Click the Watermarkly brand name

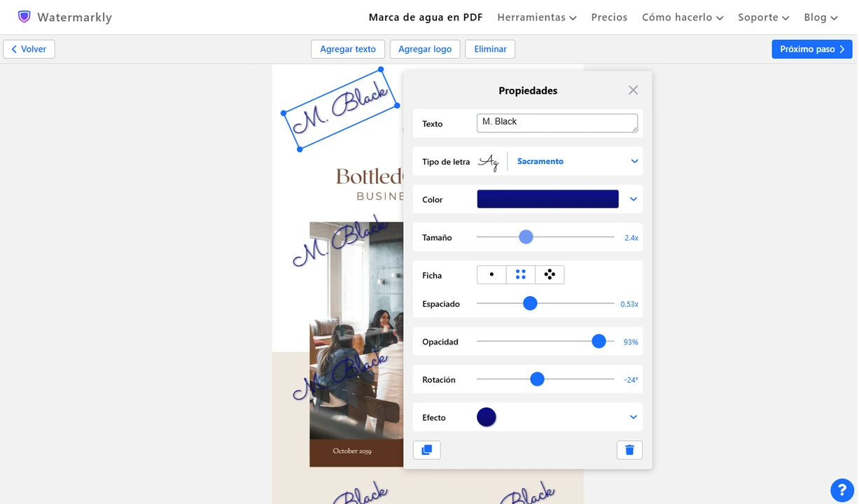tap(75, 17)
